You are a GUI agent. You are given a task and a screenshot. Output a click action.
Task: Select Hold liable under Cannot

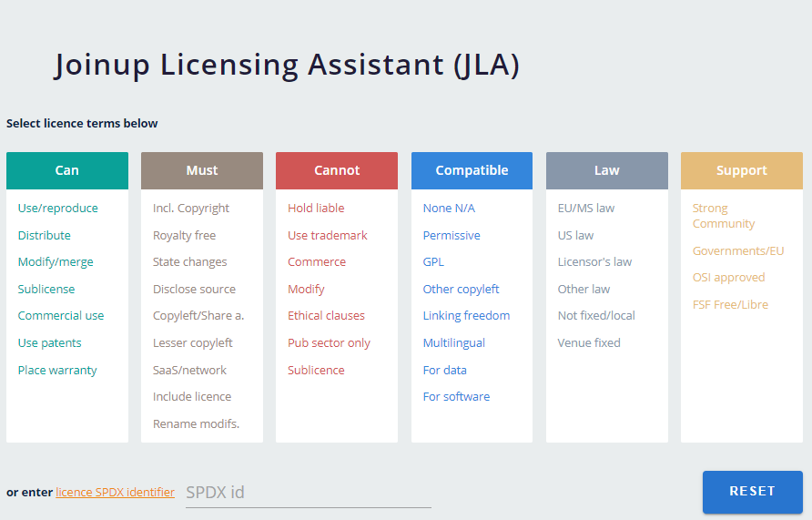tap(316, 209)
